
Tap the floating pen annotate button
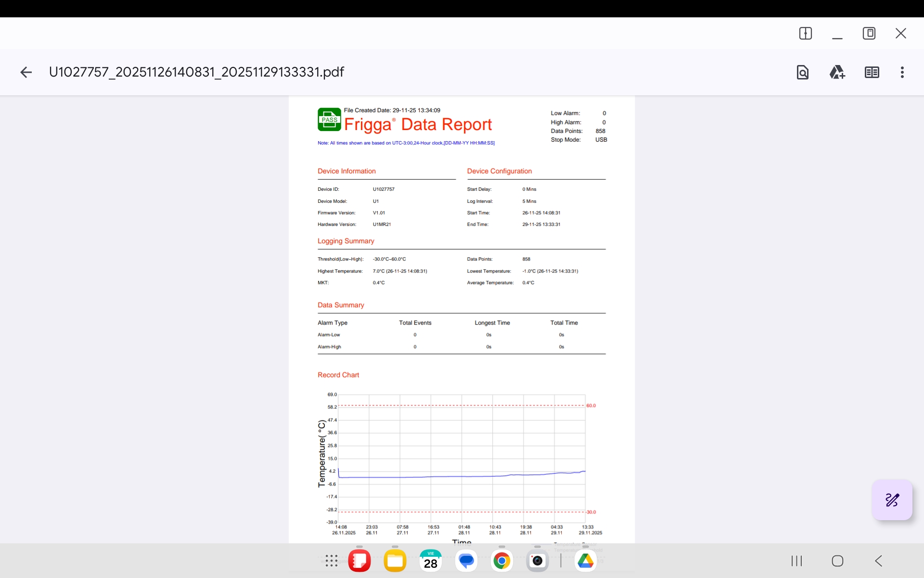[892, 500]
